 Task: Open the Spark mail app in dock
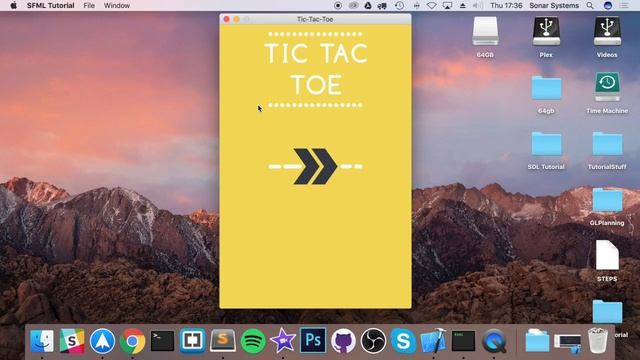102,341
